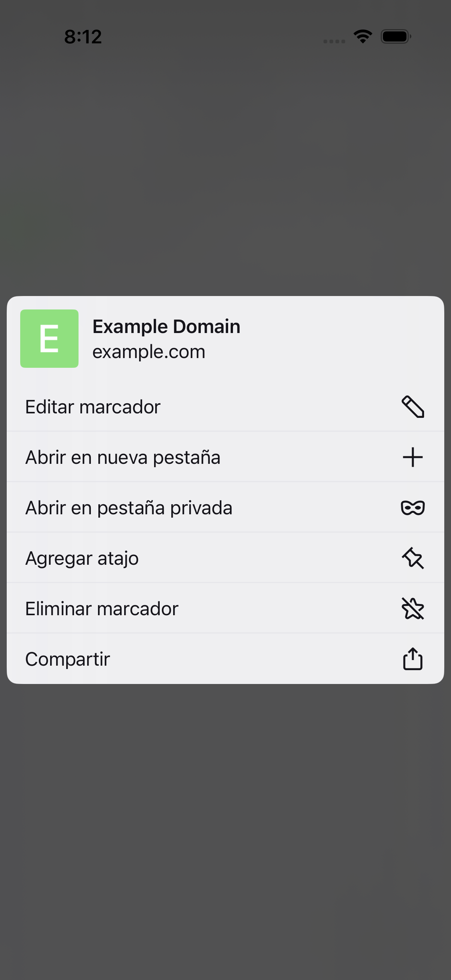The width and height of the screenshot is (451, 980).
Task: Select Editar marcador
Action: pos(225,407)
